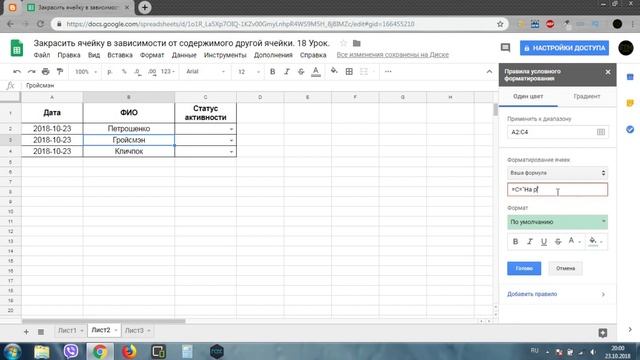Open zoom 100% dropdown
The height and width of the screenshot is (360, 640).
tap(86, 71)
